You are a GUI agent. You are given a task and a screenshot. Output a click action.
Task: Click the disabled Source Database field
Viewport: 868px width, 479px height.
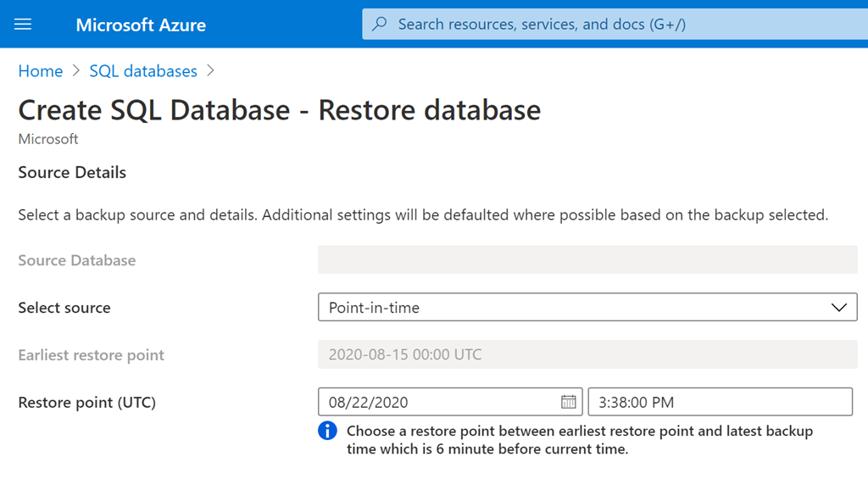click(x=587, y=259)
